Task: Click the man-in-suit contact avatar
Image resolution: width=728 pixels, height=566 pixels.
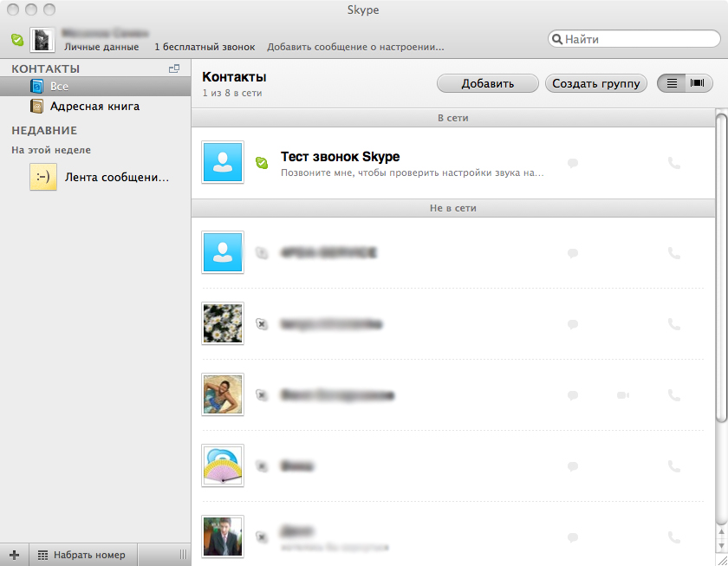Action: pyautogui.click(x=223, y=537)
